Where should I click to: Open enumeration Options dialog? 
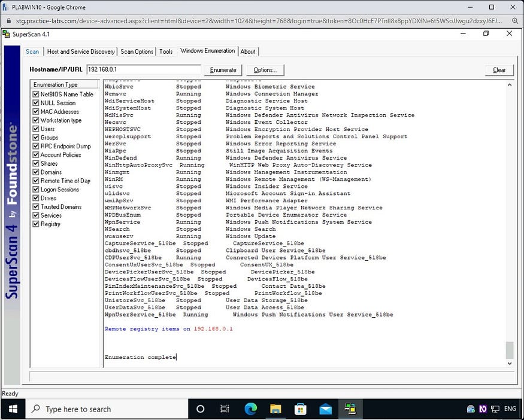(x=265, y=70)
